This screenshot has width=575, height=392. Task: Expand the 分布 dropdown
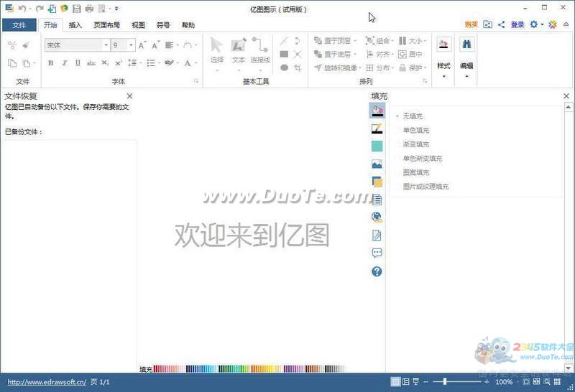(393, 67)
